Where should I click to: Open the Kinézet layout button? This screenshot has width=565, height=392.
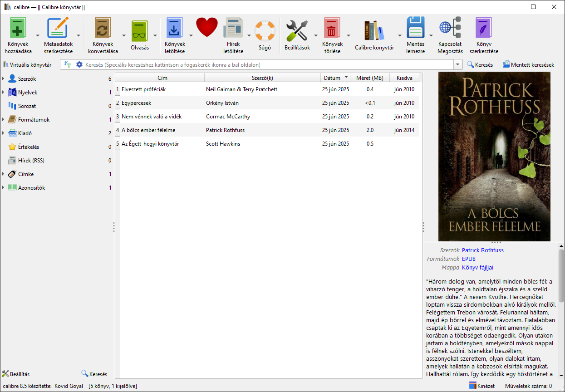pos(482,386)
